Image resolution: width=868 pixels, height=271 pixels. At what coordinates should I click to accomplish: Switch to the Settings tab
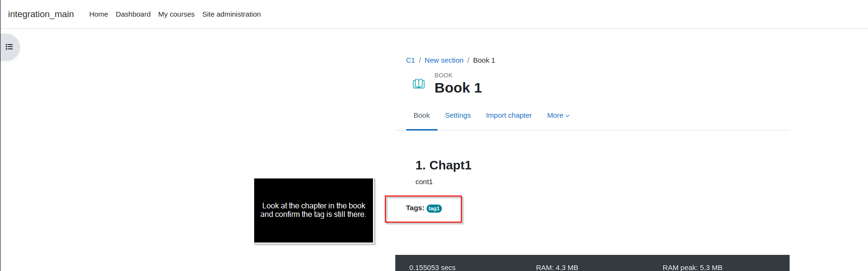(x=458, y=115)
